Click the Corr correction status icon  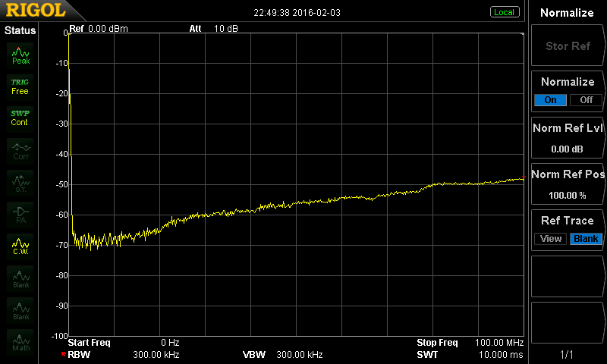[20, 150]
